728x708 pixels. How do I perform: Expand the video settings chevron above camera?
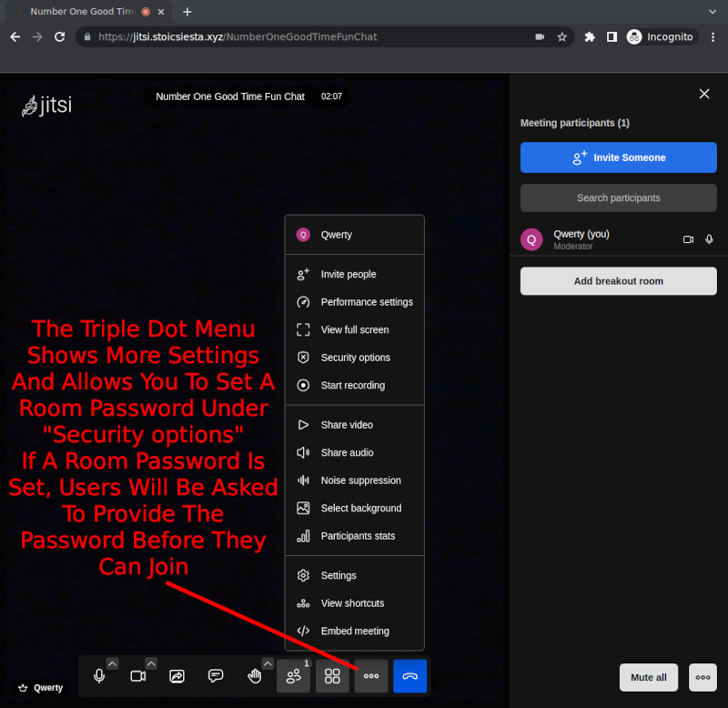(151, 663)
